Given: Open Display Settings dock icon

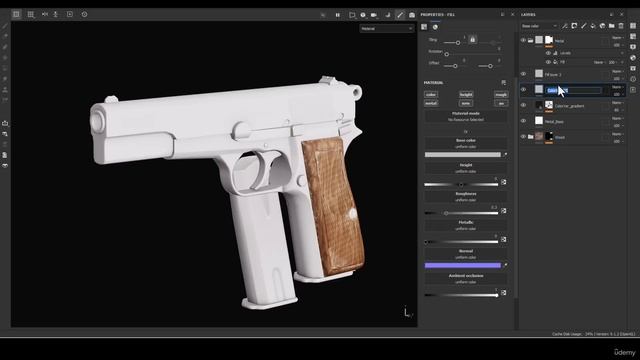Looking at the screenshot, I should pyautogui.click(x=633, y=47).
